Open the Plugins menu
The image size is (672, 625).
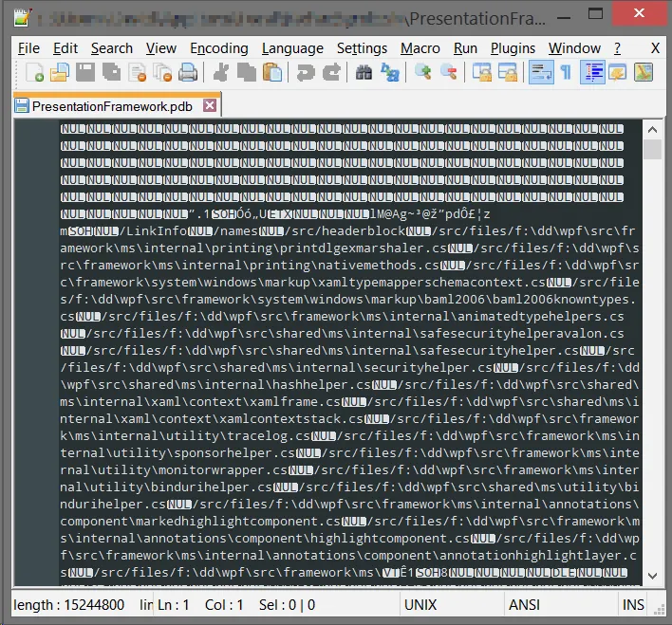point(513,48)
